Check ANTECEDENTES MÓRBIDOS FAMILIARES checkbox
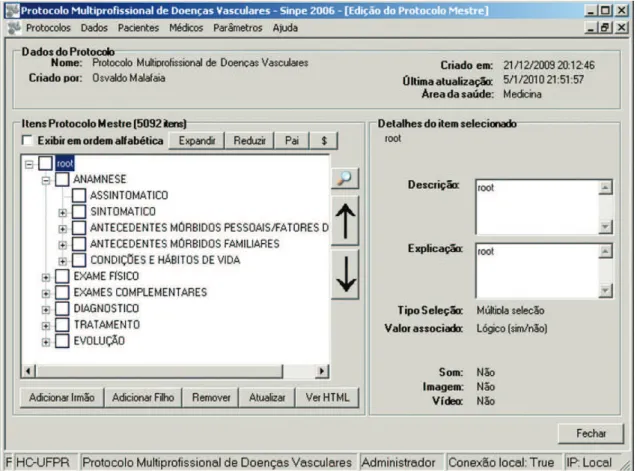637x471 pixels. click(79, 244)
